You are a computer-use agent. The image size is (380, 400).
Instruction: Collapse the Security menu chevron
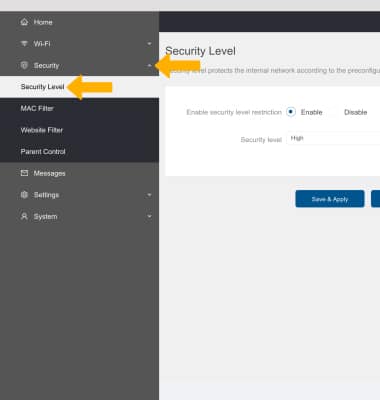pos(149,65)
